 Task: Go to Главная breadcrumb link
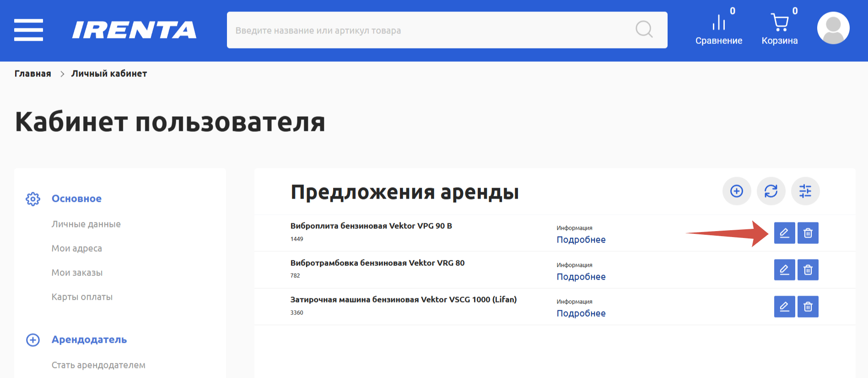33,74
